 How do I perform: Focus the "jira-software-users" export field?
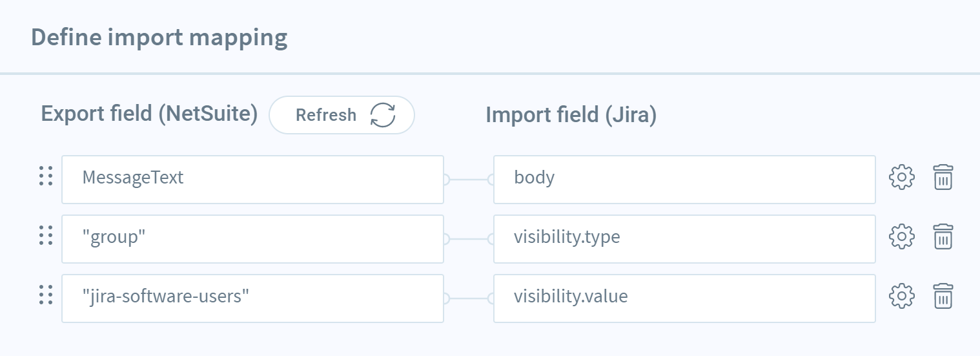pos(252,298)
